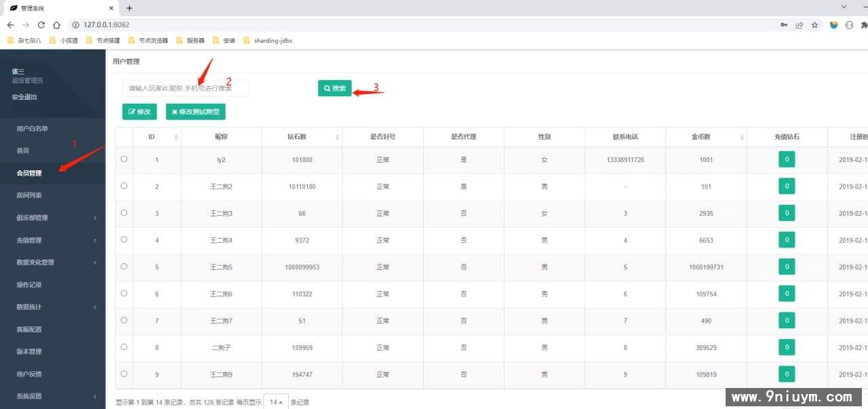Open 操作记录 in the sidebar
868x409 pixels.
[x=53, y=285]
